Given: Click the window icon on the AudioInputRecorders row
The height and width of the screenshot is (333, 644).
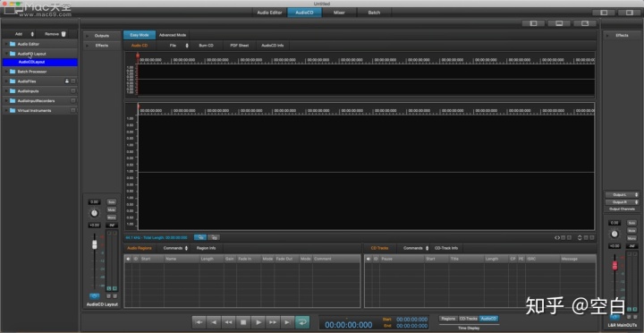Looking at the screenshot, I should coord(73,101).
